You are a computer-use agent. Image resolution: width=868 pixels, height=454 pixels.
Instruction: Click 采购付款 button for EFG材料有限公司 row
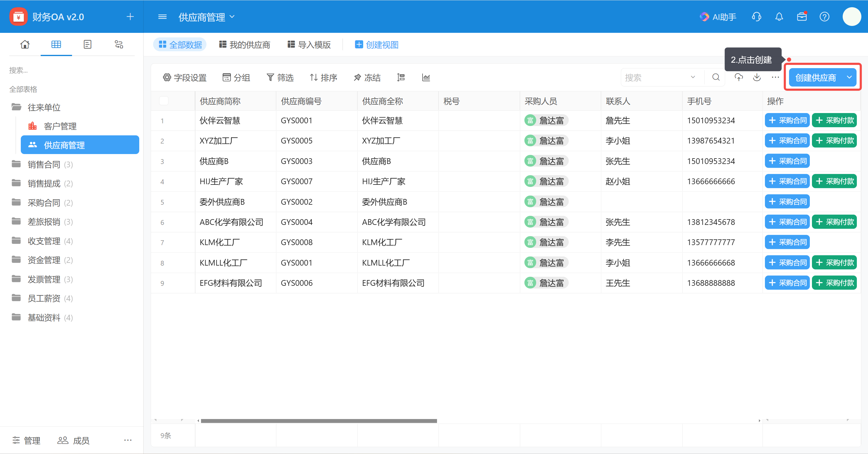click(x=834, y=282)
